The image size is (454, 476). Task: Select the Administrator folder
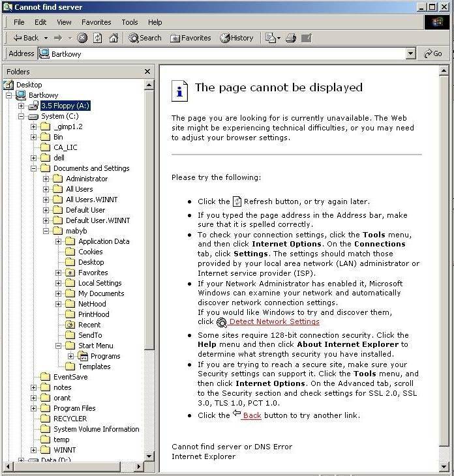click(x=87, y=179)
